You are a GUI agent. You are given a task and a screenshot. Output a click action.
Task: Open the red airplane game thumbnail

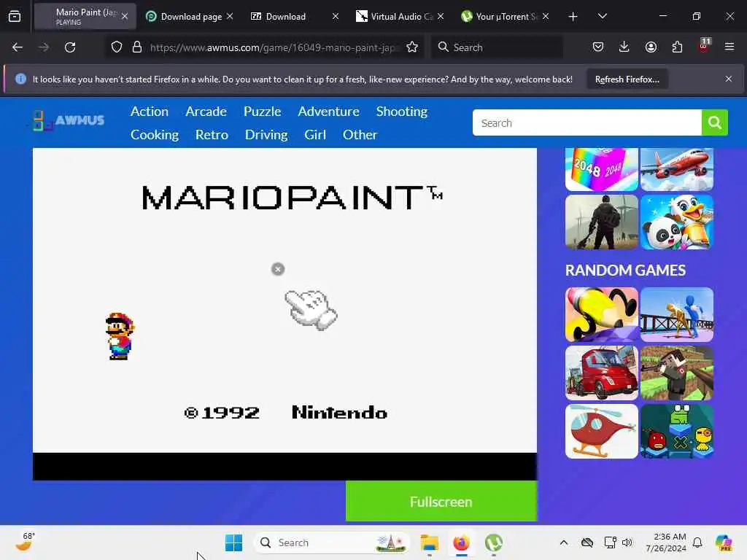[x=677, y=169]
